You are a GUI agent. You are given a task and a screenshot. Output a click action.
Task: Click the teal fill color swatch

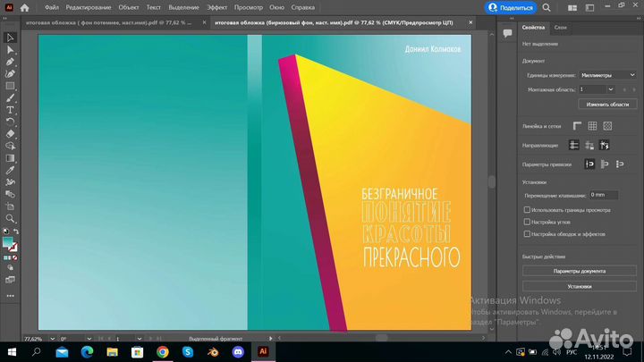click(8, 242)
